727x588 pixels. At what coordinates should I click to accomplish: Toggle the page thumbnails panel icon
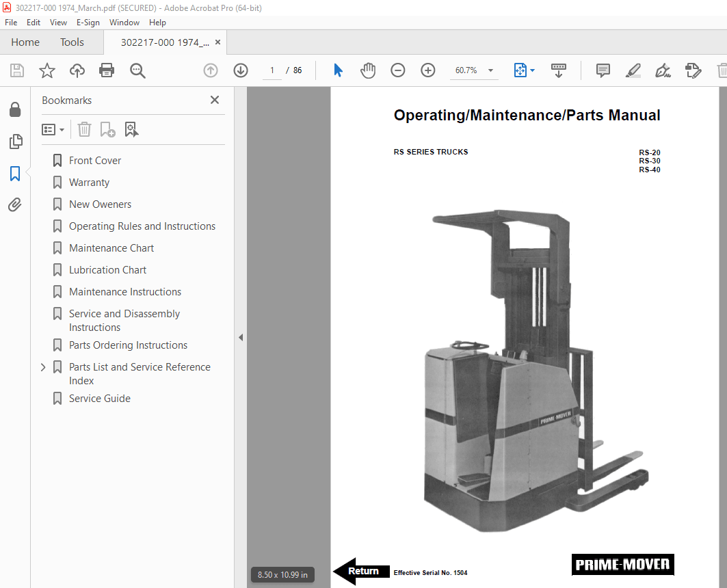point(15,142)
